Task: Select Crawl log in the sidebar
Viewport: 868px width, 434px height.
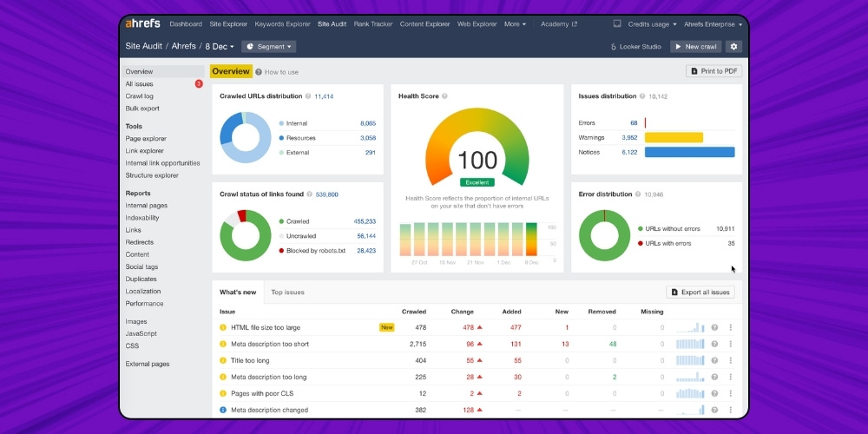Action: (x=140, y=96)
